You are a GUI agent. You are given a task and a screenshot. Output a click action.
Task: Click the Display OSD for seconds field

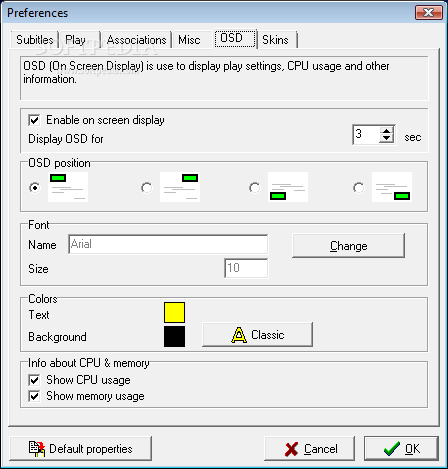tap(366, 135)
